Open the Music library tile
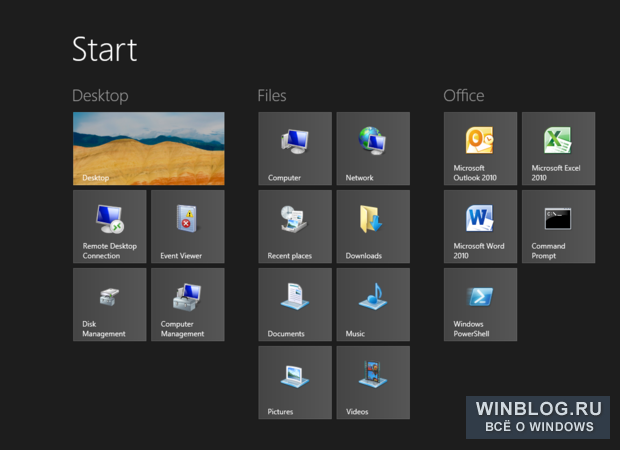 pyautogui.click(x=373, y=304)
